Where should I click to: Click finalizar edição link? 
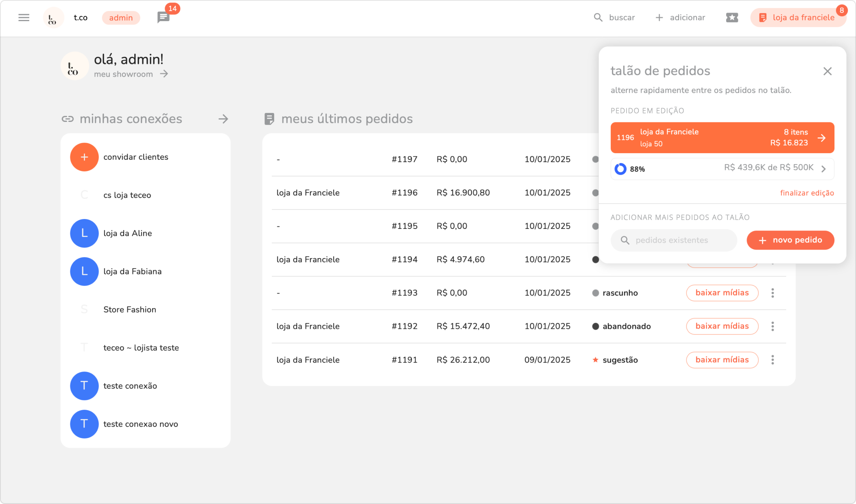(807, 193)
